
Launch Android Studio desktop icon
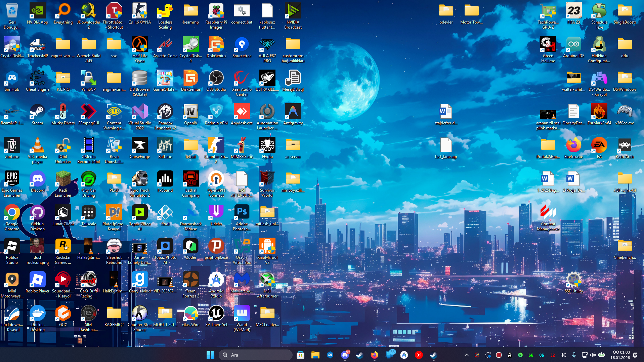(216, 285)
